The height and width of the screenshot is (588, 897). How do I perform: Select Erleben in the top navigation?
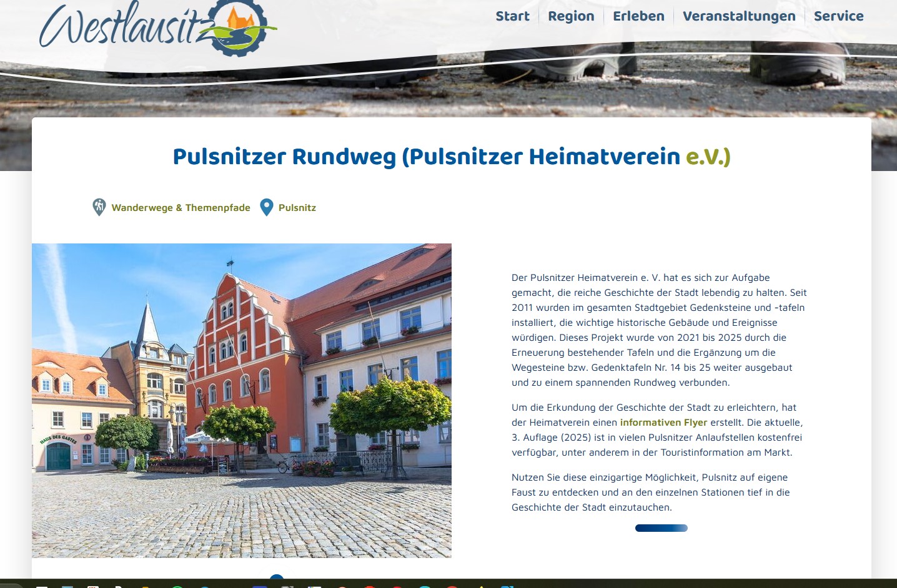(x=638, y=16)
